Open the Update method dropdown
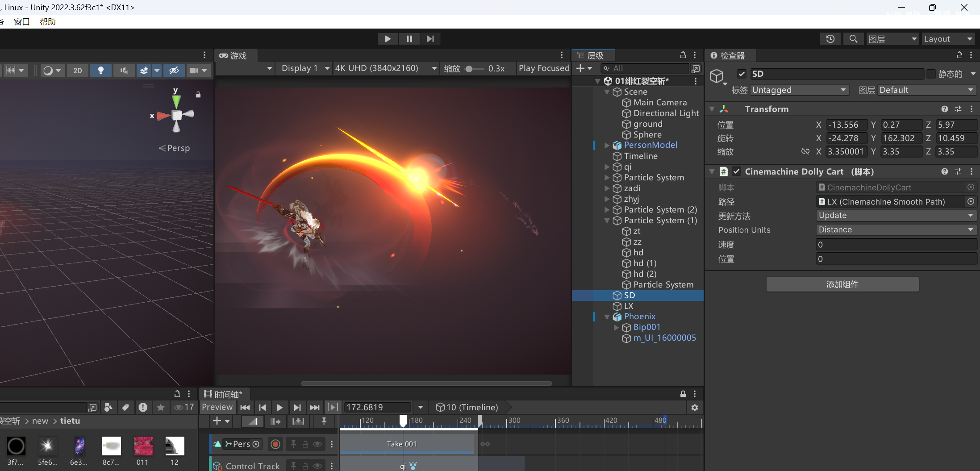This screenshot has height=471, width=980. pyautogui.click(x=896, y=216)
